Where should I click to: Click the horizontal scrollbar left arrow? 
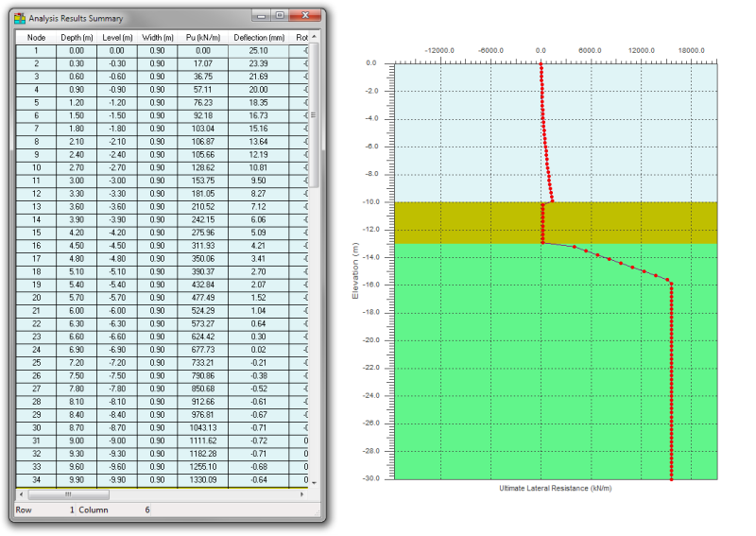pos(21,494)
